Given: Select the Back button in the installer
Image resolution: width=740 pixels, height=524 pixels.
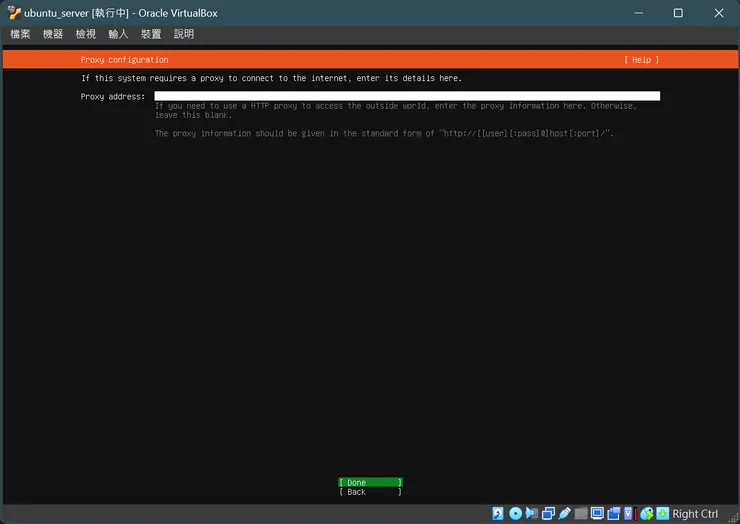Looking at the screenshot, I should point(370,492).
